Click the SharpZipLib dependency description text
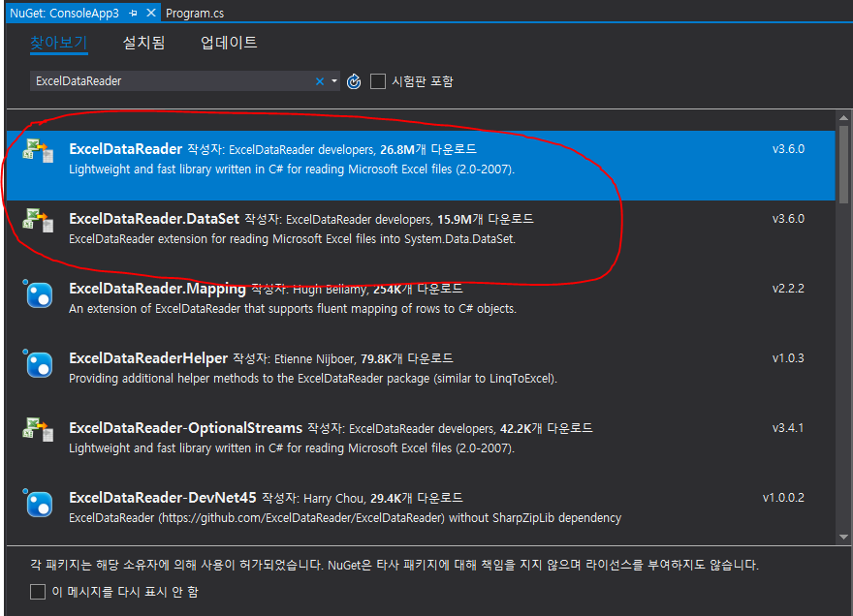Image resolution: width=853 pixels, height=616 pixels. pos(345,517)
